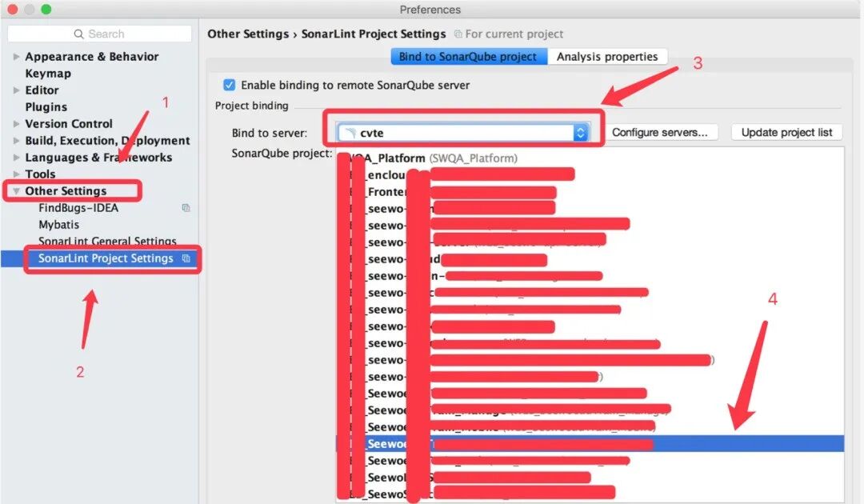Viewport: 864px width, 504px height.
Task: Click Update project list button
Action: point(786,132)
